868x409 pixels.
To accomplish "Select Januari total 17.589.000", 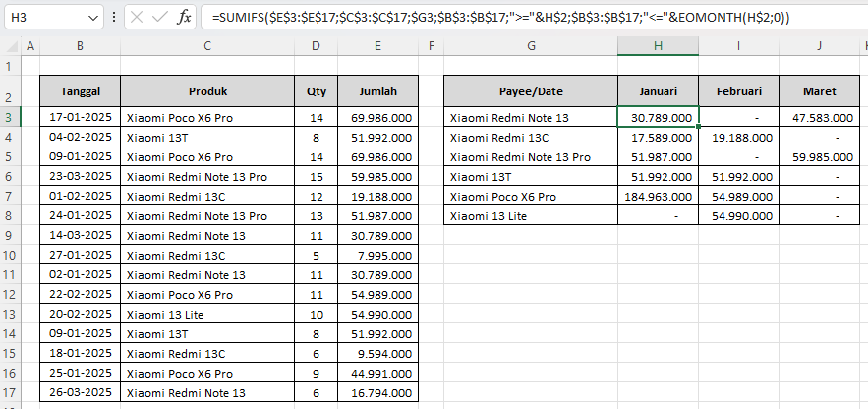I will click(658, 138).
